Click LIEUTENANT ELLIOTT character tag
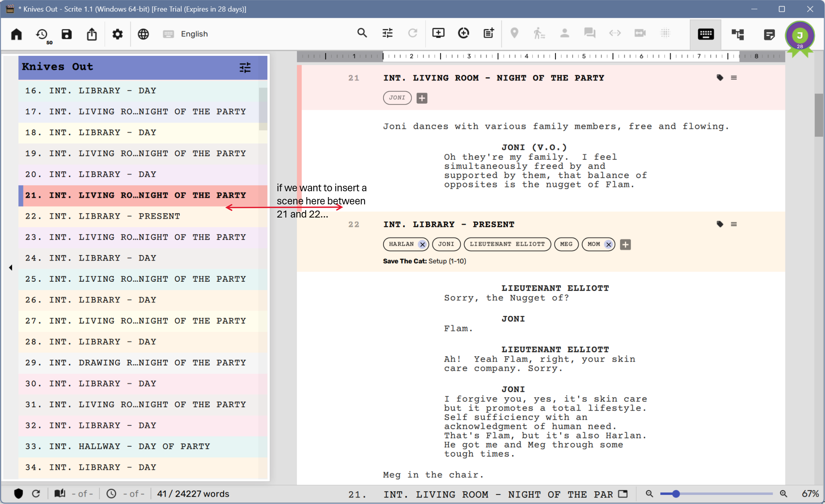 [x=507, y=244]
